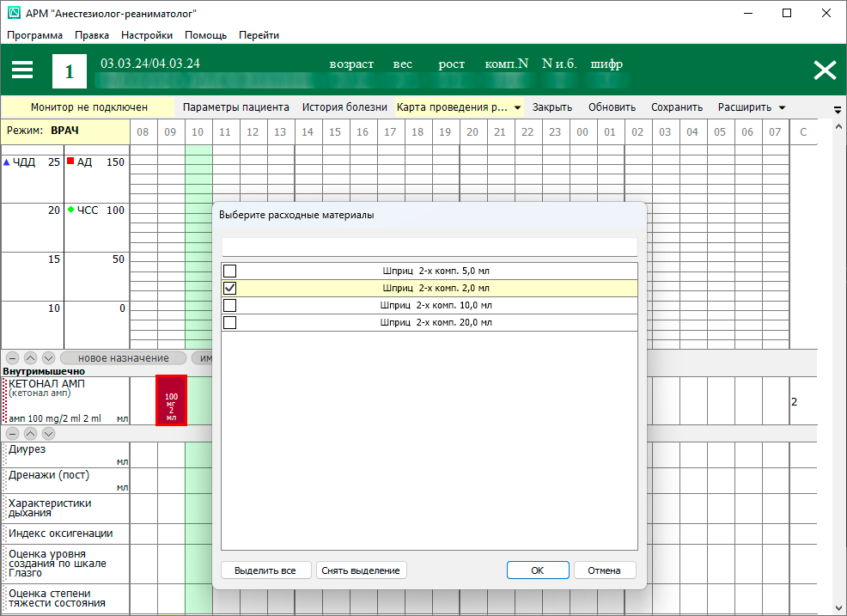Click the red square АД marker
The width and height of the screenshot is (847, 616).
pyautogui.click(x=70, y=161)
